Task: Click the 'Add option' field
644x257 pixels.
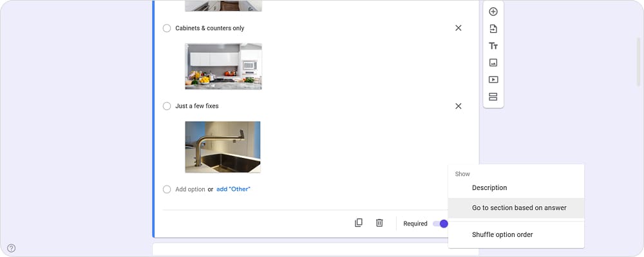Action: coord(190,189)
